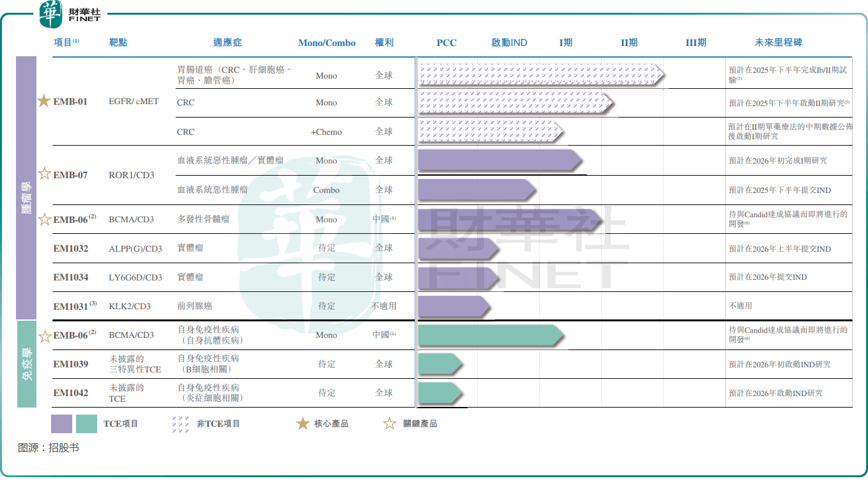Click the EGFR/ cMET target cell
Viewport: 868px width, 490px height.
pyautogui.click(x=133, y=101)
